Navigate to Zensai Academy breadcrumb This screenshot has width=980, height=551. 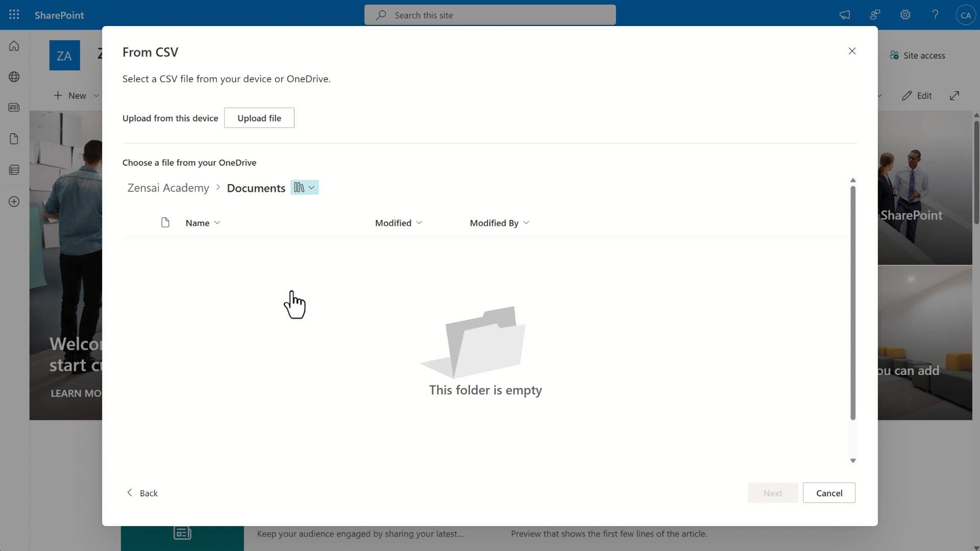coord(168,188)
